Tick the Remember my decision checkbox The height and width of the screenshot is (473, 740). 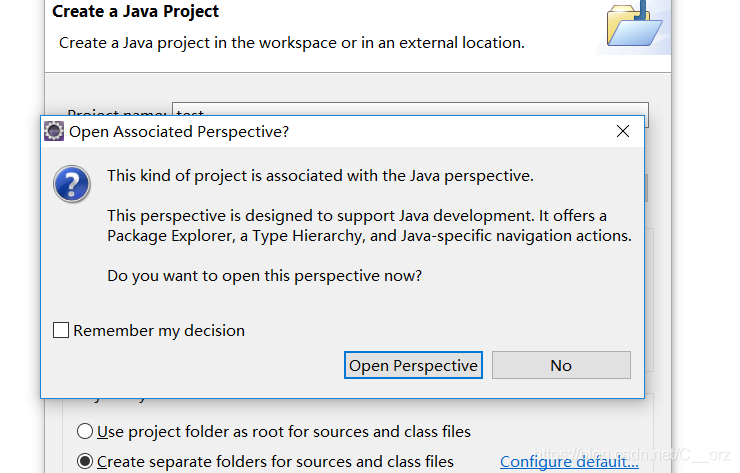pos(61,330)
